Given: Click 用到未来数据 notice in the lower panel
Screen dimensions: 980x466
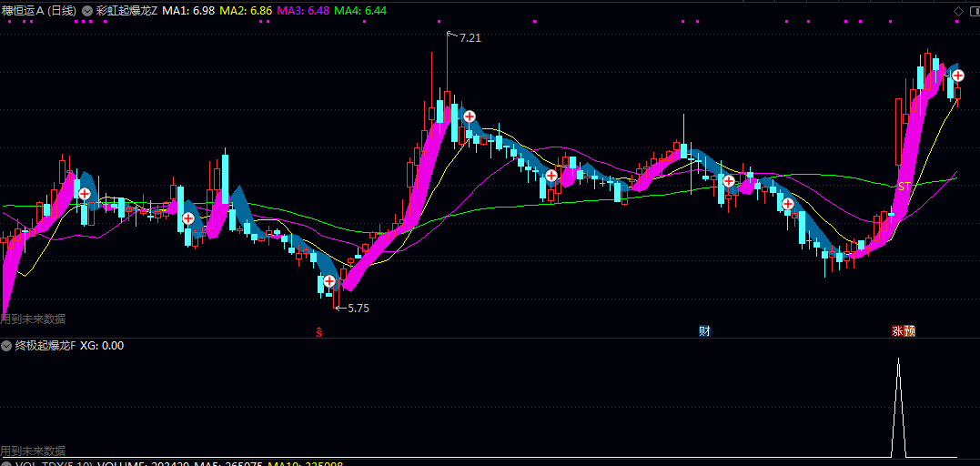Looking at the screenshot, I should pyautogui.click(x=33, y=451).
